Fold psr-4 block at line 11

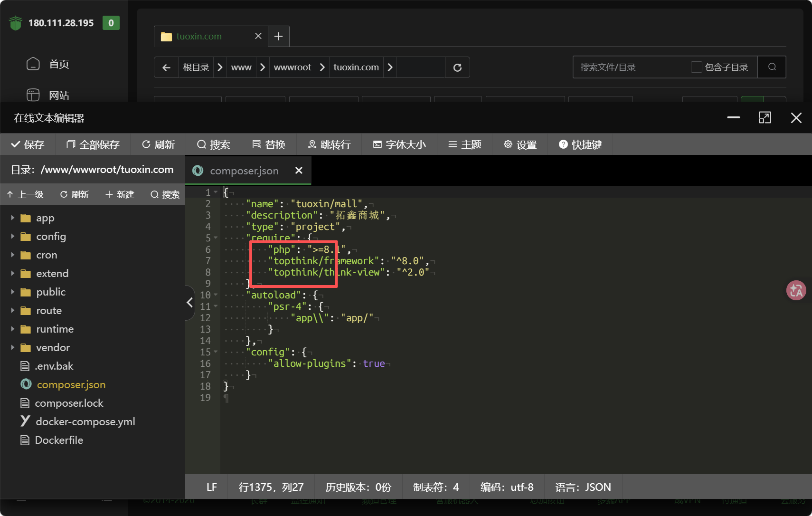click(216, 306)
